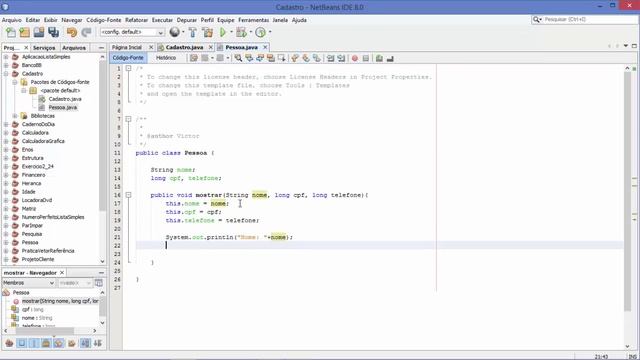640x360 pixels.
Task: Click the Profile Project clock icon
Action: [260, 32]
